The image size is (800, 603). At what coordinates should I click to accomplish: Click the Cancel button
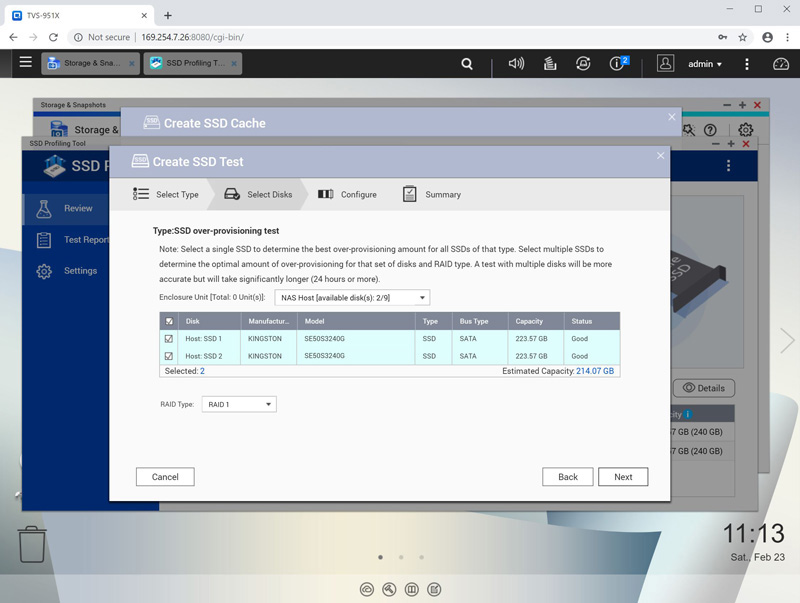point(165,477)
